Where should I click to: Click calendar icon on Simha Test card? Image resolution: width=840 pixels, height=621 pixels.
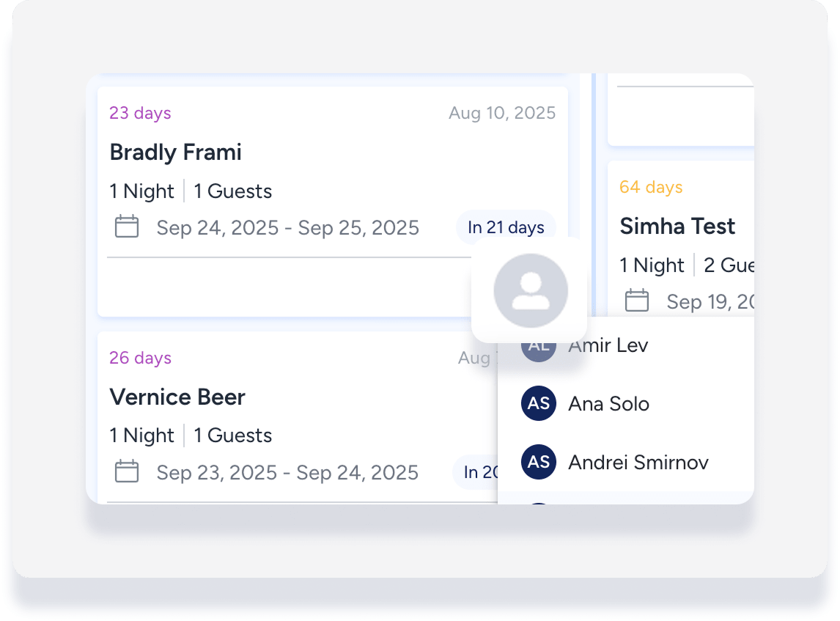[x=637, y=301]
